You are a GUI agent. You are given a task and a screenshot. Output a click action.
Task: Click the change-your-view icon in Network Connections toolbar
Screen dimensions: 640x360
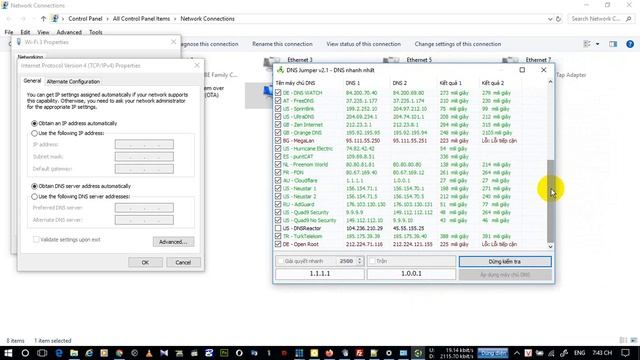click(587, 44)
